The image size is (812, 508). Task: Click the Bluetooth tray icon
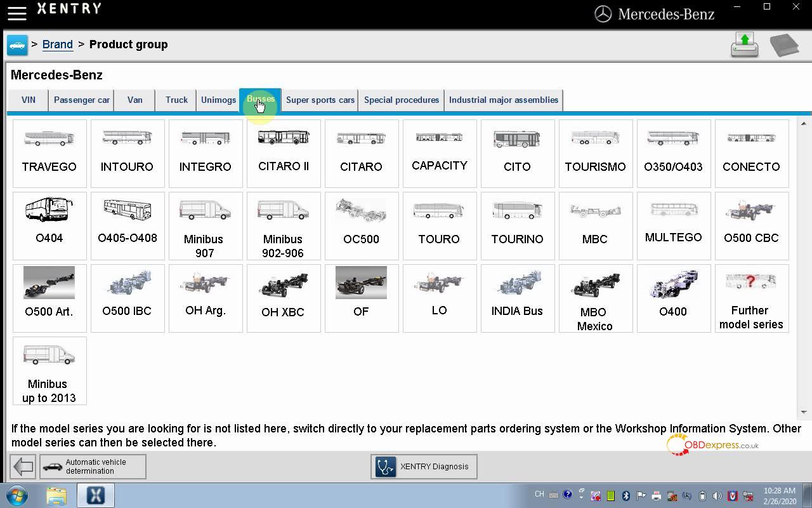click(x=625, y=495)
